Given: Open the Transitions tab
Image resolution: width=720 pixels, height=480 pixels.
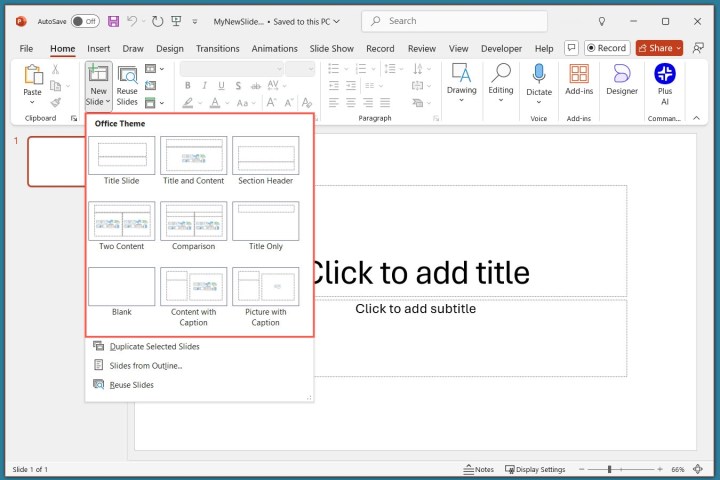Looking at the screenshot, I should point(217,48).
